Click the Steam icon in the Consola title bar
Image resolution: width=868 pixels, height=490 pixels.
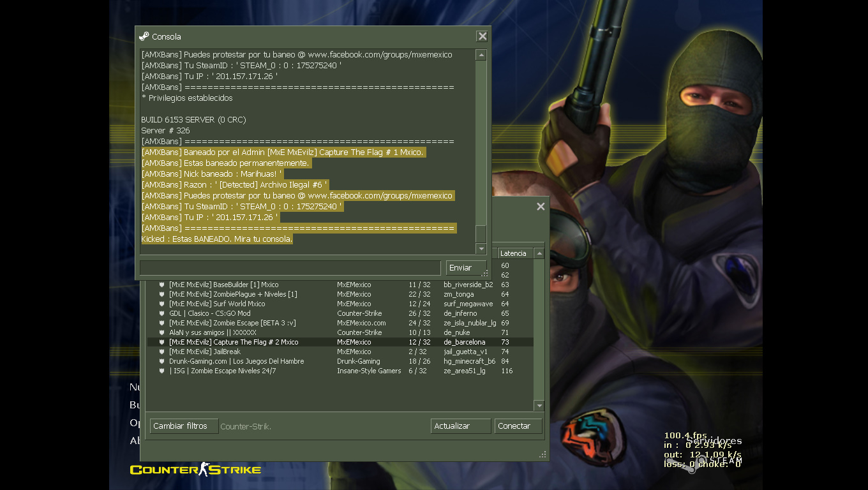point(144,36)
